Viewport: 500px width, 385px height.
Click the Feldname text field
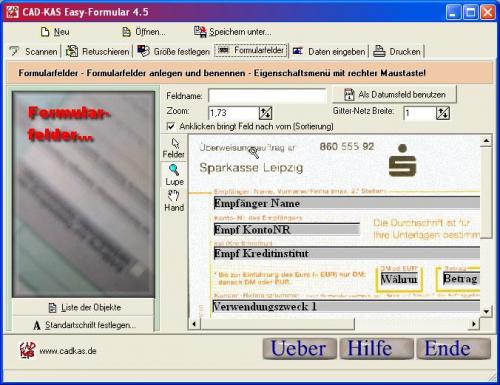(x=267, y=96)
